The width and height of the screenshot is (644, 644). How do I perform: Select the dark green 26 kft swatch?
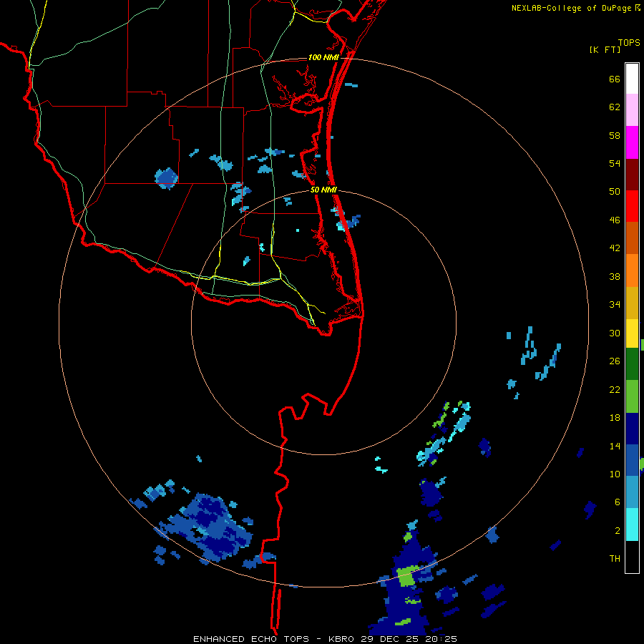(x=632, y=364)
